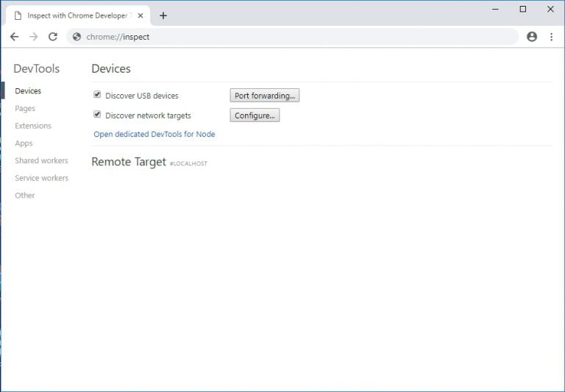Open Shared workers section
The width and height of the screenshot is (565, 392).
point(41,160)
